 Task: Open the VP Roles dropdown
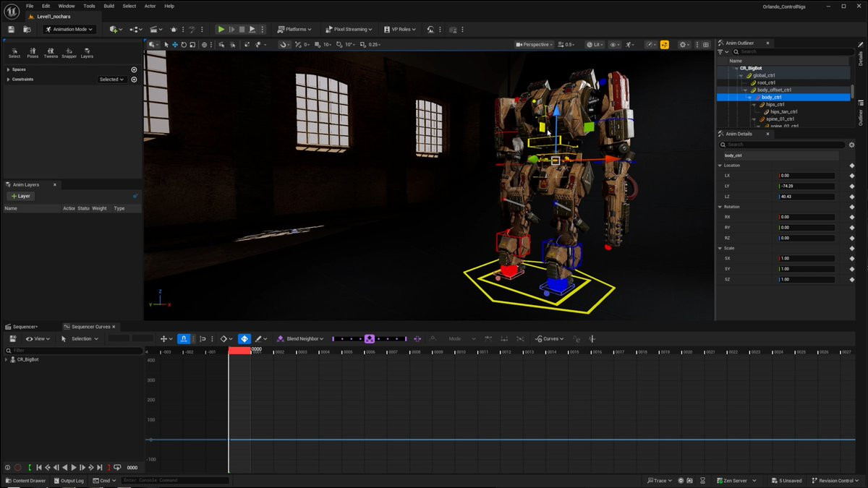[399, 29]
